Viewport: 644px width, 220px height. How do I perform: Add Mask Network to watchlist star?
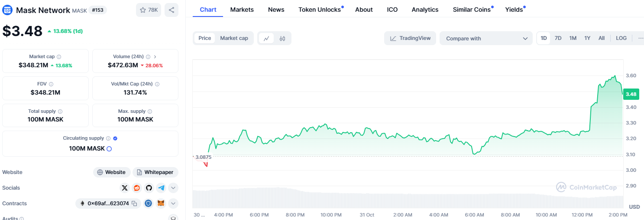(149, 10)
